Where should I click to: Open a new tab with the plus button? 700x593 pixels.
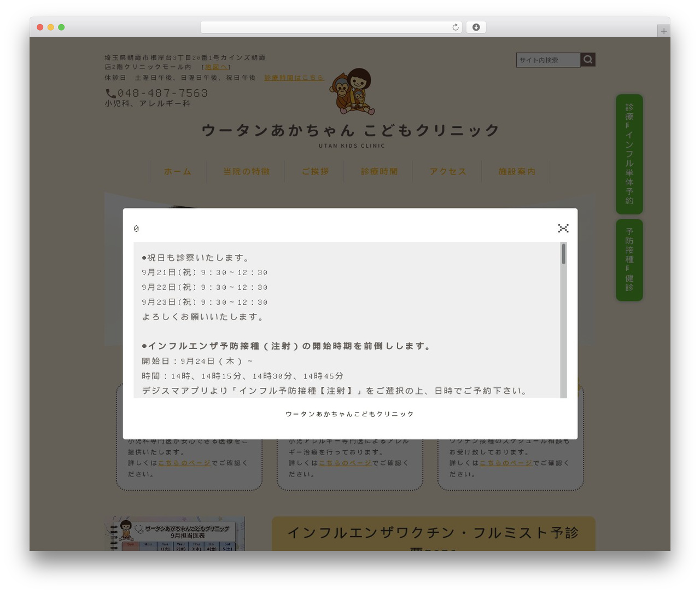click(x=663, y=31)
